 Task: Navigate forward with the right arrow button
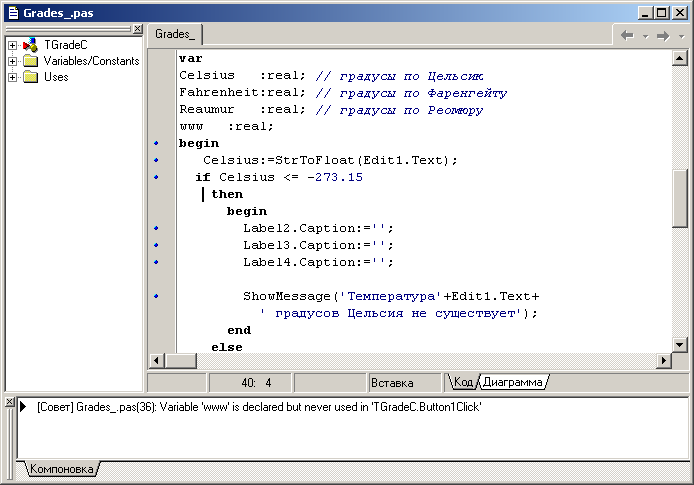[662, 35]
